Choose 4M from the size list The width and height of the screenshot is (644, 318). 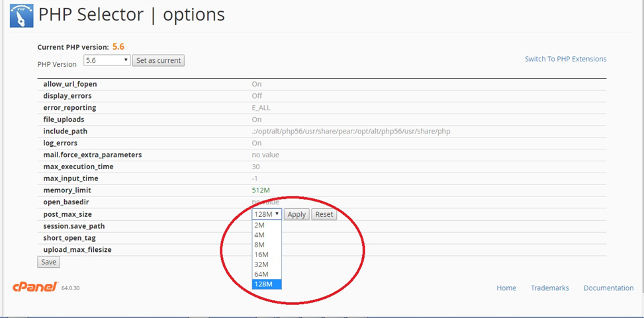point(259,235)
